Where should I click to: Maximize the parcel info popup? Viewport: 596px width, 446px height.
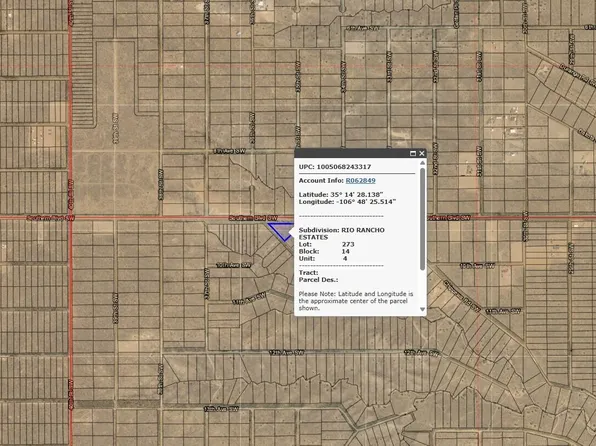(413, 153)
